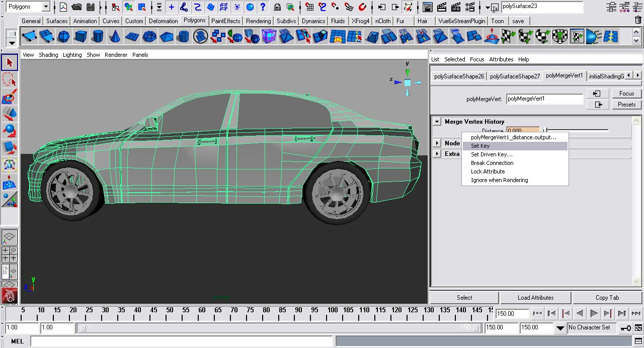
Task: Click the Distance slider in Merge Vertex History
Action: [576, 131]
